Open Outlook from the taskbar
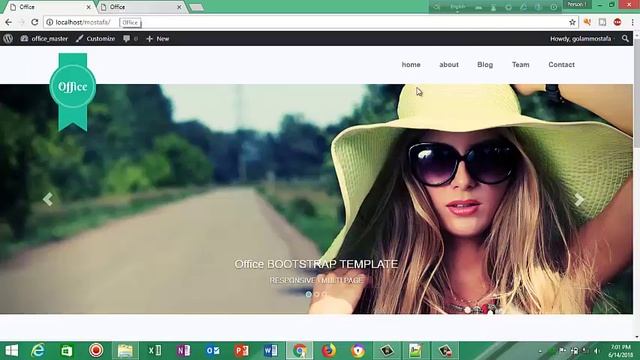The width and height of the screenshot is (640, 360). coord(213,351)
